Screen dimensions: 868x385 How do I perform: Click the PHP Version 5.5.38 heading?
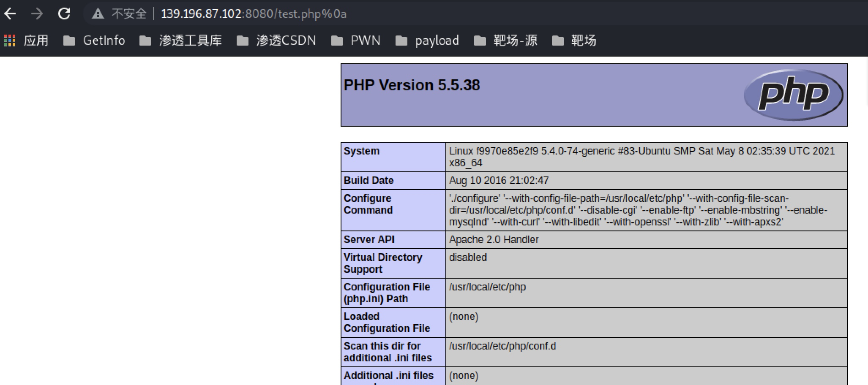412,85
